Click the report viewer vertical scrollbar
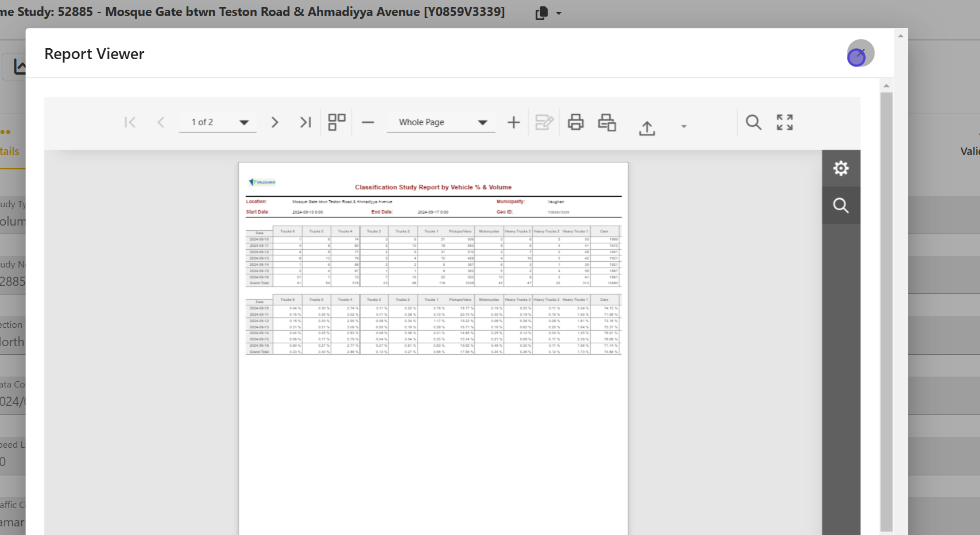 pos(886,310)
